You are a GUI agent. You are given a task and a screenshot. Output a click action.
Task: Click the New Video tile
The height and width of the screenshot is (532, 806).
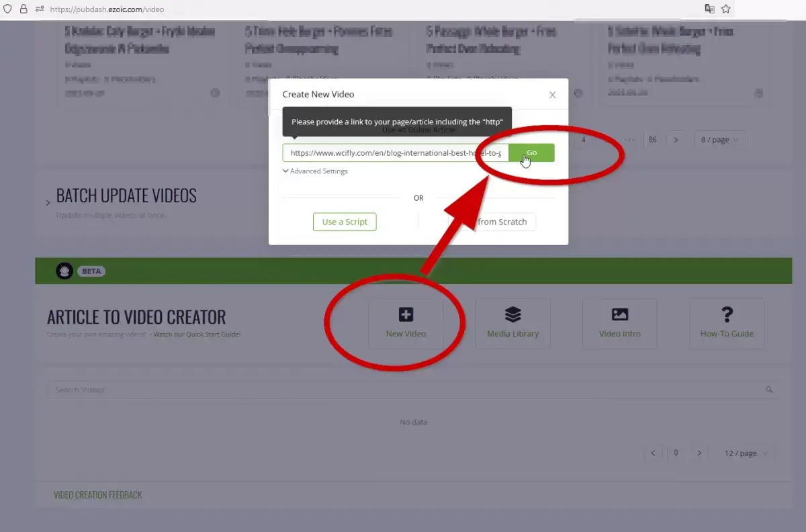click(x=406, y=324)
